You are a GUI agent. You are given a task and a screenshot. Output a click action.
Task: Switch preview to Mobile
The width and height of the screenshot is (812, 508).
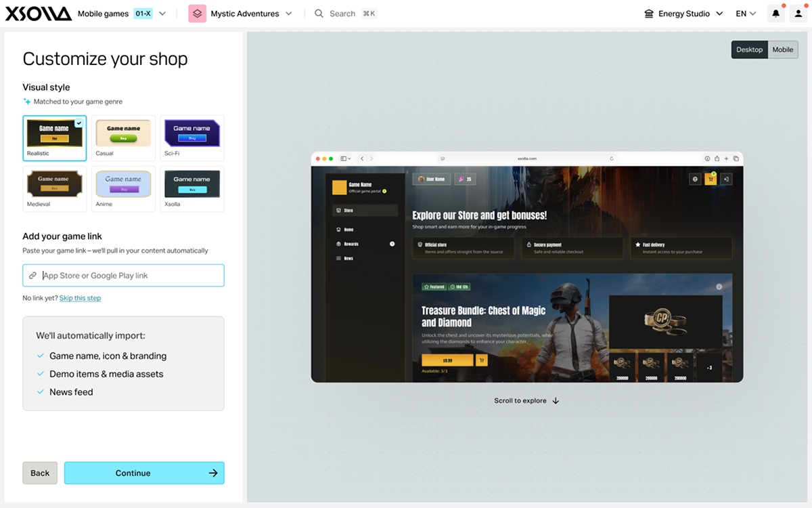pos(783,49)
